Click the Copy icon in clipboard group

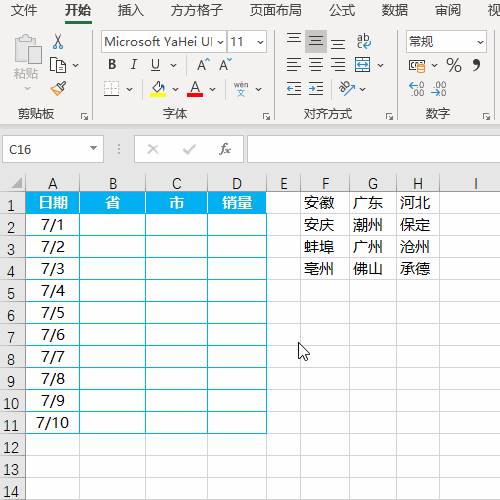[x=58, y=65]
